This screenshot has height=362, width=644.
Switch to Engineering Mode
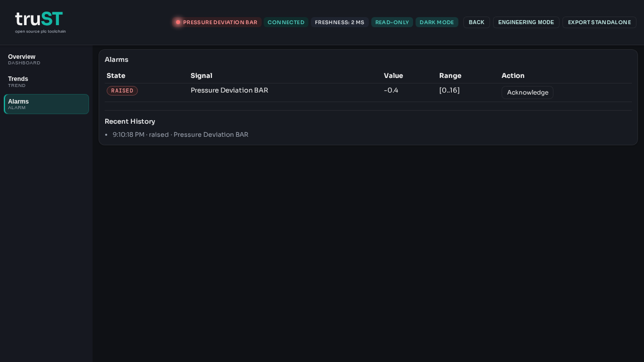point(526,22)
